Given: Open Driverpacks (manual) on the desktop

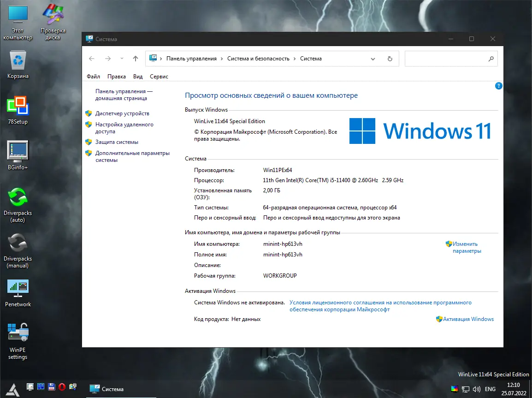Looking at the screenshot, I should pos(18,251).
